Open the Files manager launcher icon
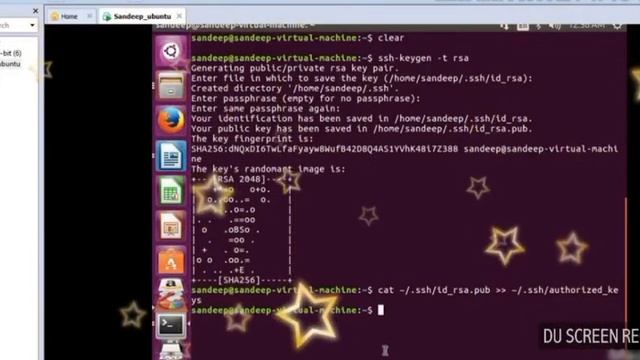Screen dimensions: 640x360 [x=171, y=86]
